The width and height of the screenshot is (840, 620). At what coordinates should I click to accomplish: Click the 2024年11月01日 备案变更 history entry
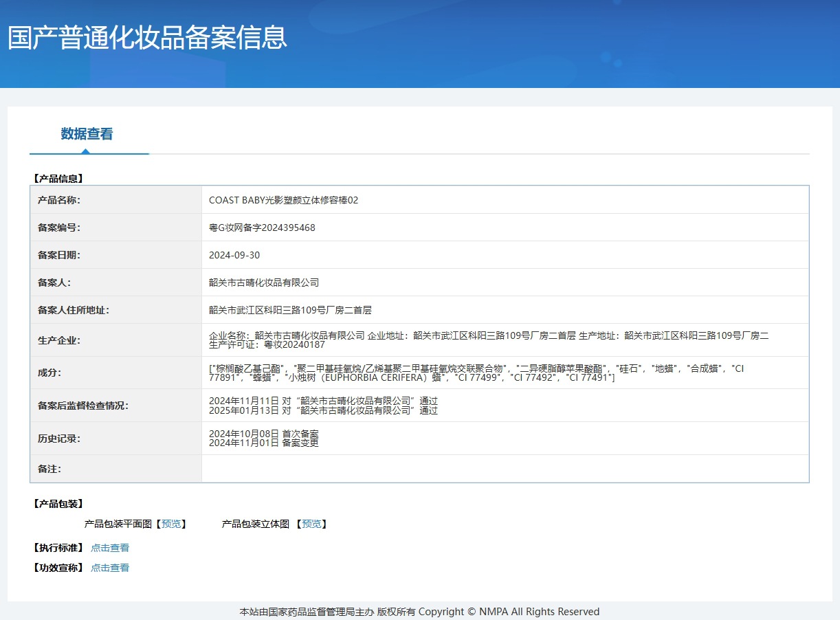point(264,443)
